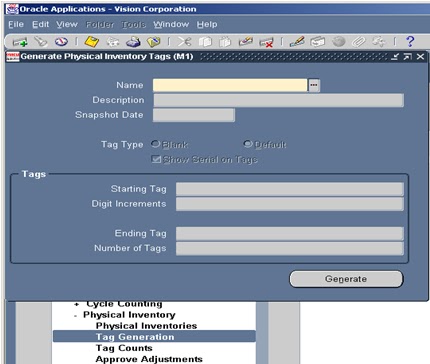
Task: Select the Cycle Counting navigator entry
Action: tap(124, 304)
